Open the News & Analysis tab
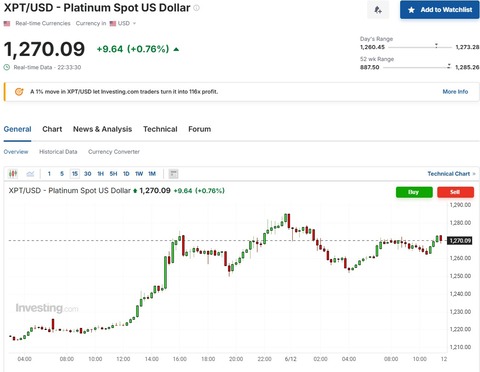This screenshot has height=372, width=480. click(x=102, y=129)
